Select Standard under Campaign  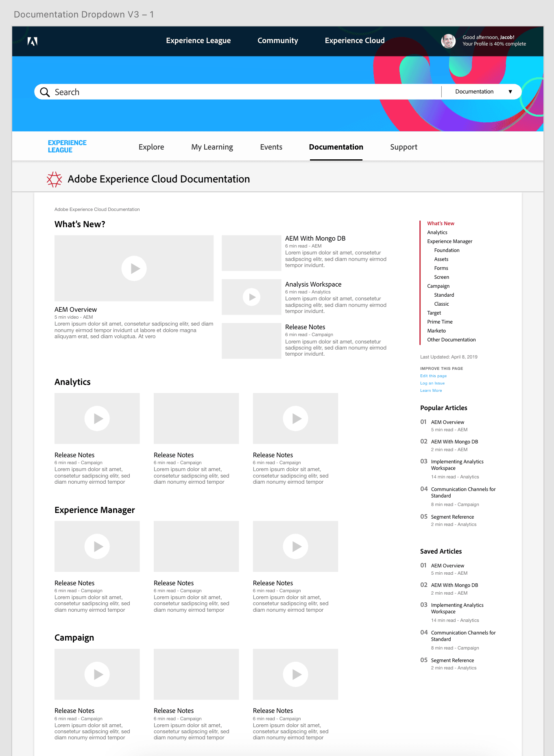(x=444, y=295)
